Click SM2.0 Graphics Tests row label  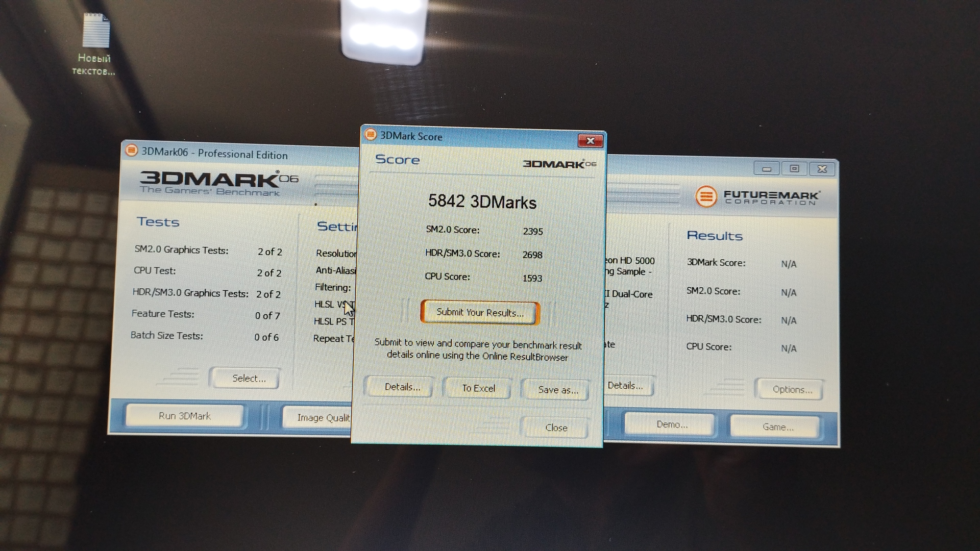point(181,250)
